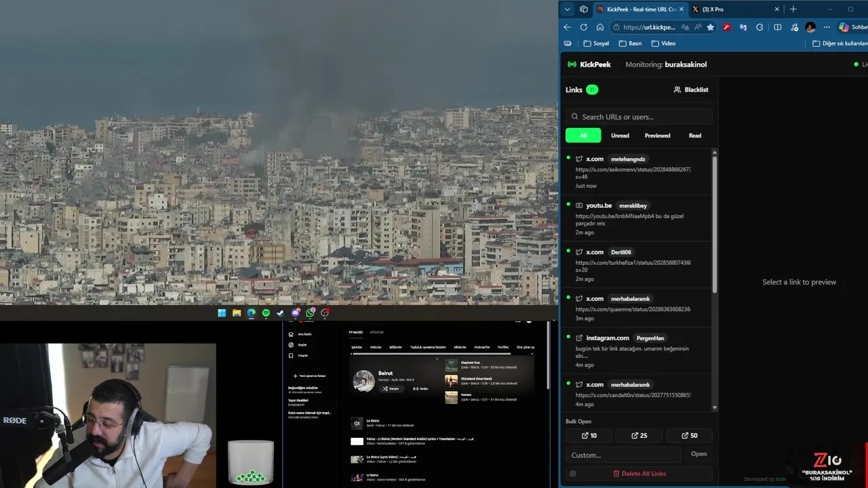Viewport: 868px width, 488px height.
Task: Select the Albümler filter in YT Music
Action: pos(460,347)
